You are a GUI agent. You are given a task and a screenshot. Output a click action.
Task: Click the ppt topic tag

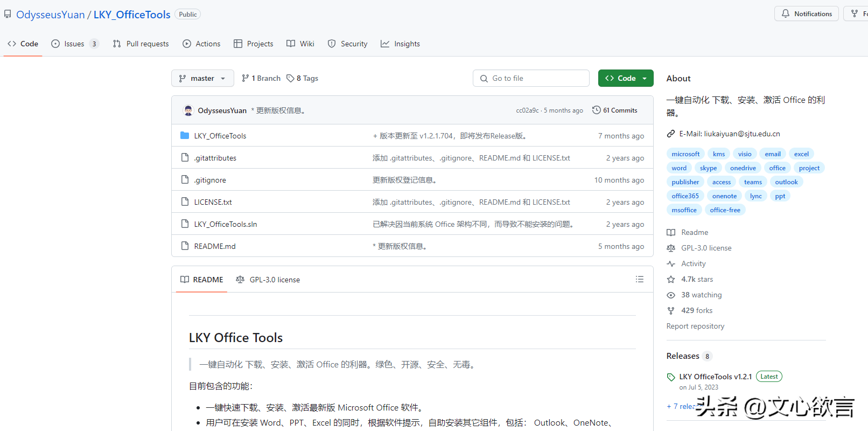[x=780, y=196]
